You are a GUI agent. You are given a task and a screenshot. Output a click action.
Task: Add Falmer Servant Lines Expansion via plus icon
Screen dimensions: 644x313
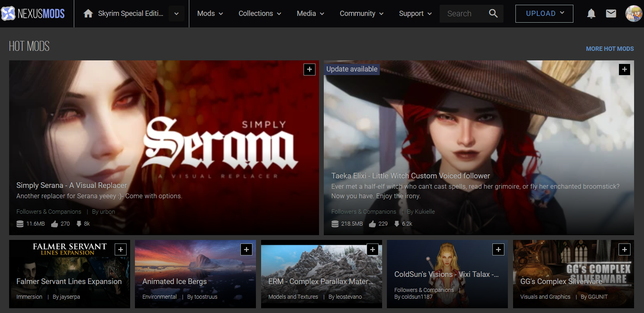tap(121, 249)
